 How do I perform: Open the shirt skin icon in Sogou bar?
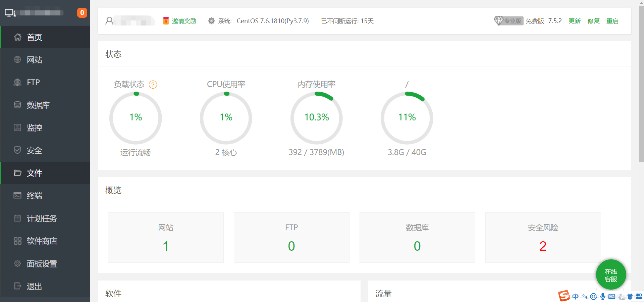[x=630, y=296]
